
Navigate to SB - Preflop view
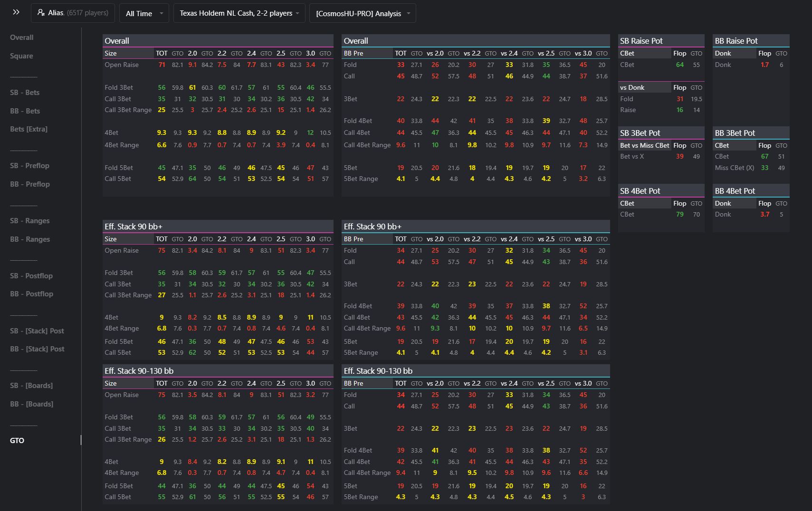29,166
